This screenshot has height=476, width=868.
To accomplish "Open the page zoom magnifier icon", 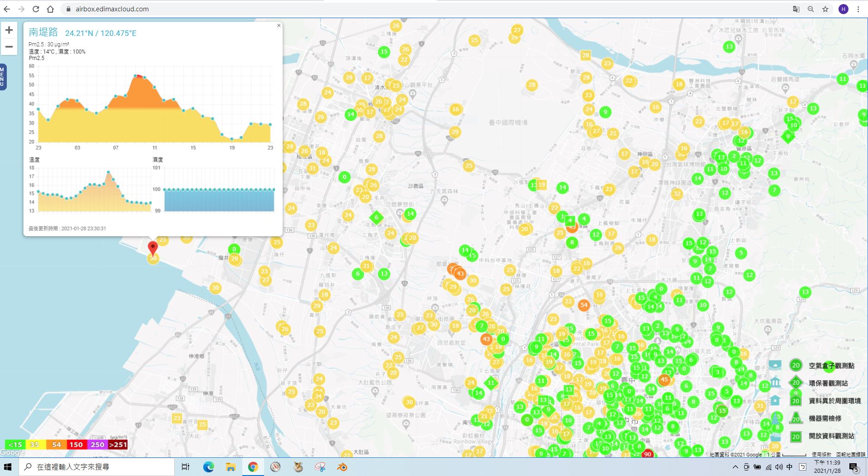I will point(811,9).
